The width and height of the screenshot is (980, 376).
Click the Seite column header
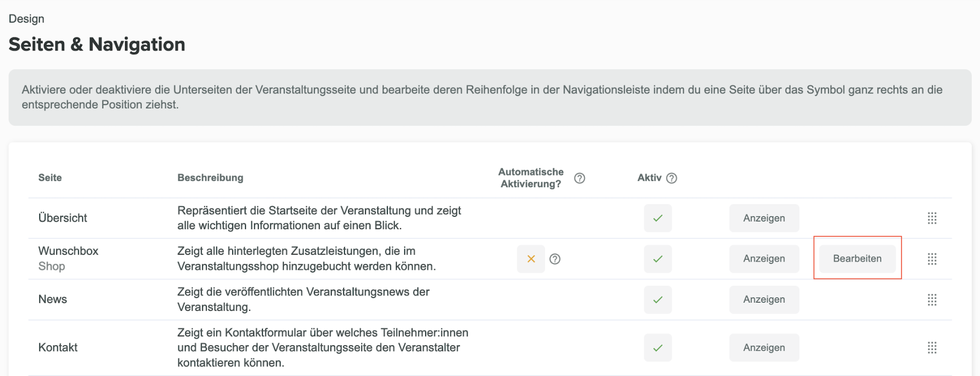coord(50,178)
